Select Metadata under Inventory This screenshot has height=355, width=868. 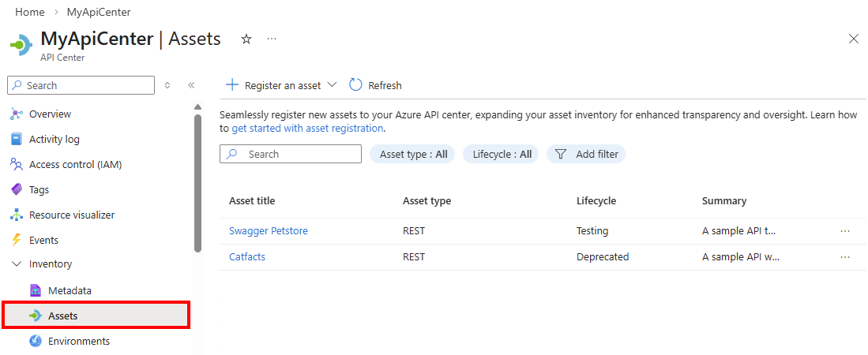click(x=70, y=291)
